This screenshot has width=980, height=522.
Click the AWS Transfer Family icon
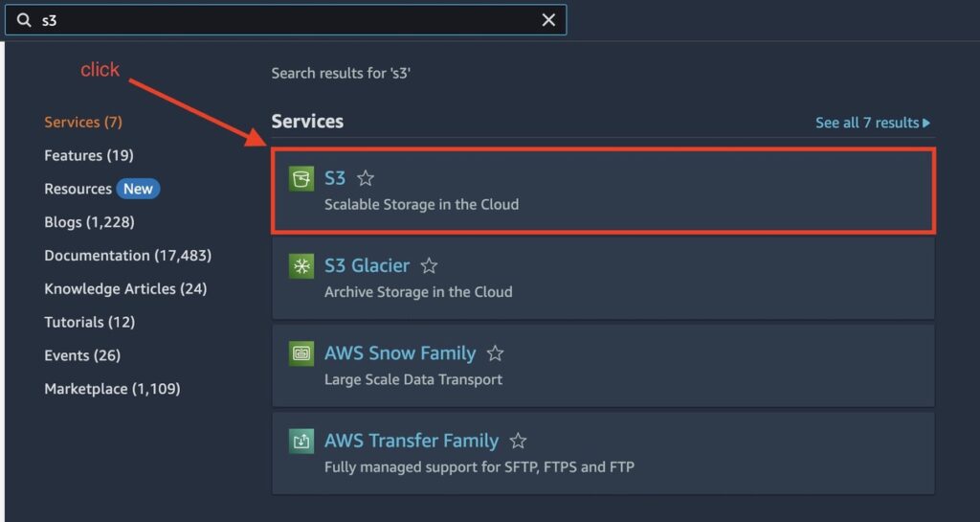[301, 442]
